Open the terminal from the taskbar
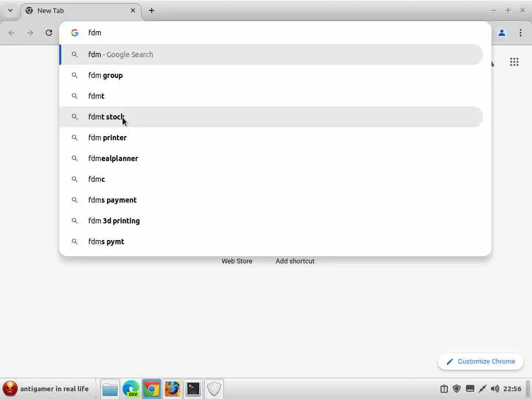 (x=193, y=389)
